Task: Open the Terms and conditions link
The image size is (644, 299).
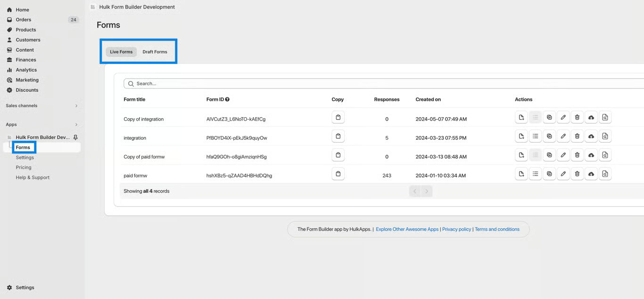Action: point(497,229)
